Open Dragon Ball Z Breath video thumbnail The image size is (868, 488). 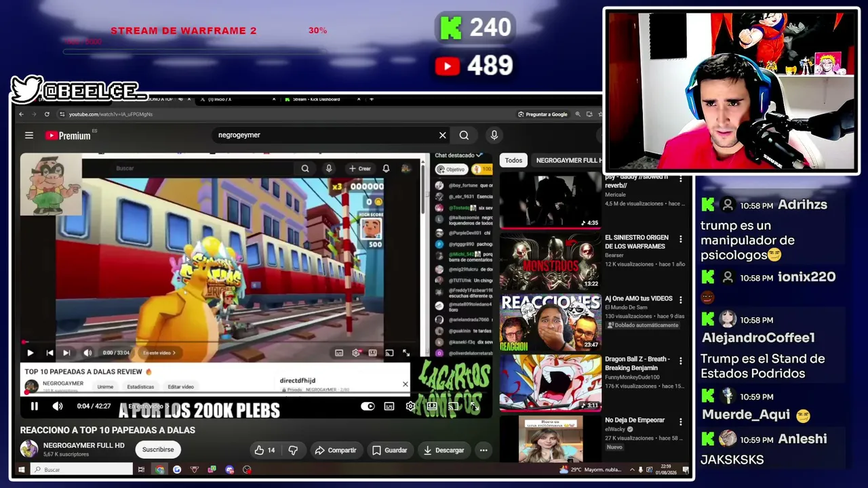(550, 383)
